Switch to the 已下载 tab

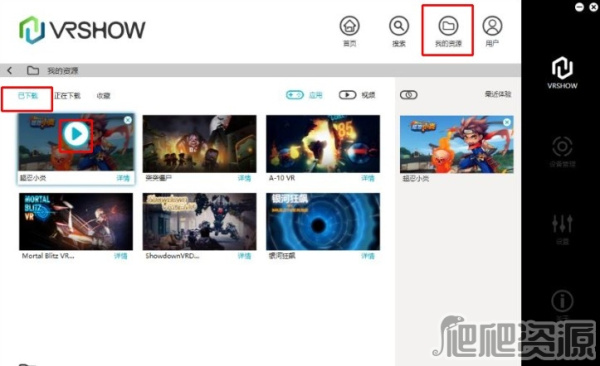click(28, 96)
